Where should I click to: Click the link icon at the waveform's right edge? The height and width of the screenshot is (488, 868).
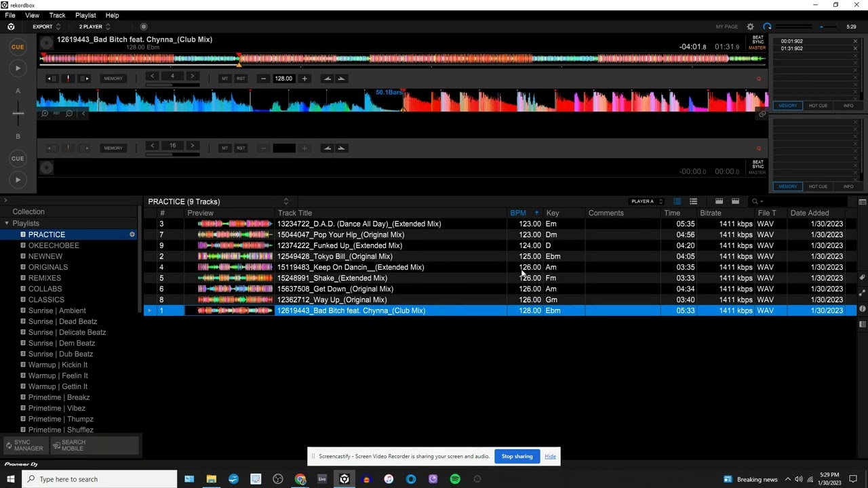(x=762, y=114)
